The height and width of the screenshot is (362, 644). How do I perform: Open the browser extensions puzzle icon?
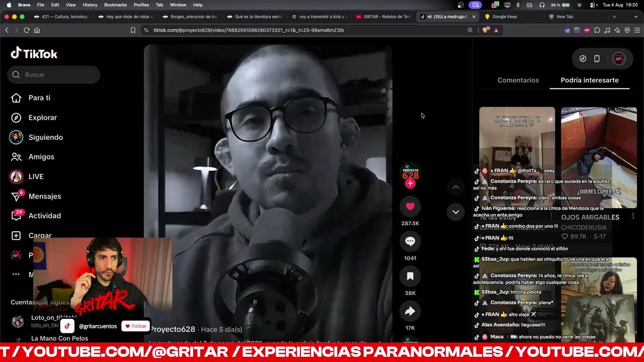[x=597, y=30]
